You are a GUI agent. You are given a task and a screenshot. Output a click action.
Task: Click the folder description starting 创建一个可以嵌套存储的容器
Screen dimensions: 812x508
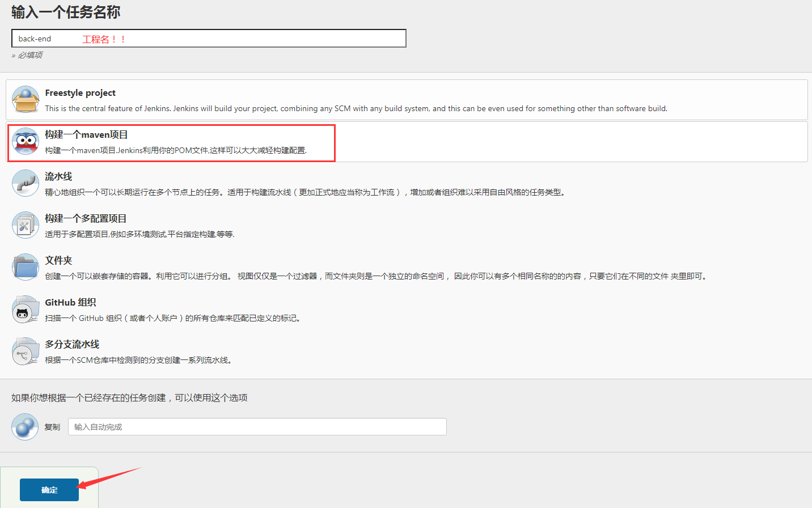pos(377,276)
